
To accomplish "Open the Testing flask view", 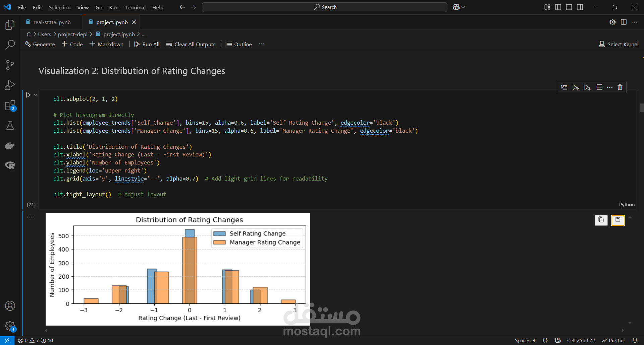I will click(x=10, y=125).
